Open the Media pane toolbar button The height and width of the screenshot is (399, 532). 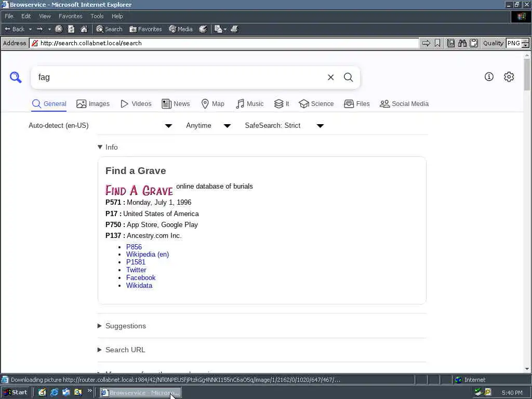pyautogui.click(x=181, y=29)
